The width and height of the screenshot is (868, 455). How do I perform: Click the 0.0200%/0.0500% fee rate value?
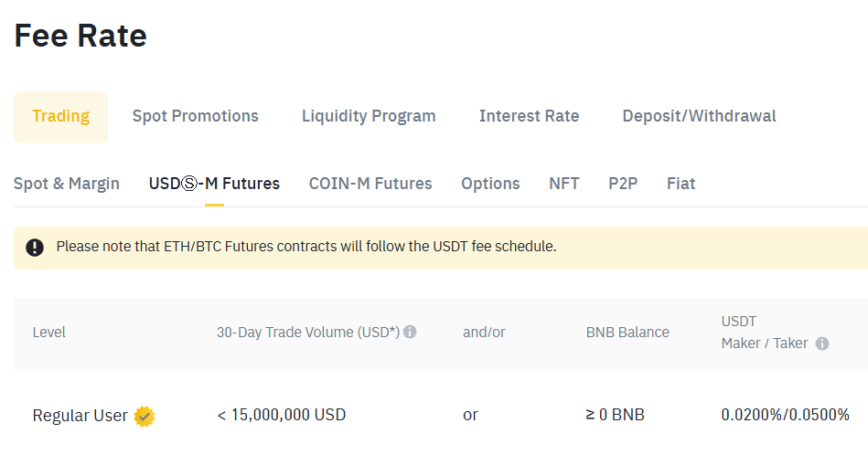(x=785, y=415)
